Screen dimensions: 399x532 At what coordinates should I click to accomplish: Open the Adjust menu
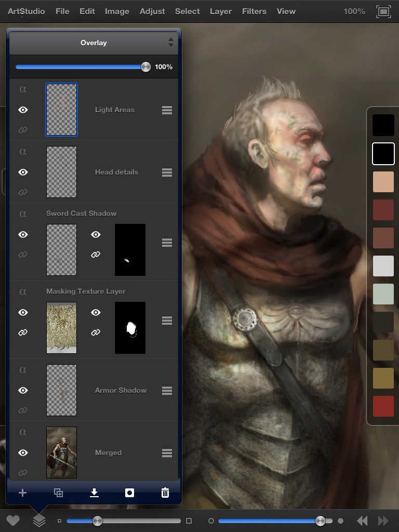pyautogui.click(x=152, y=11)
